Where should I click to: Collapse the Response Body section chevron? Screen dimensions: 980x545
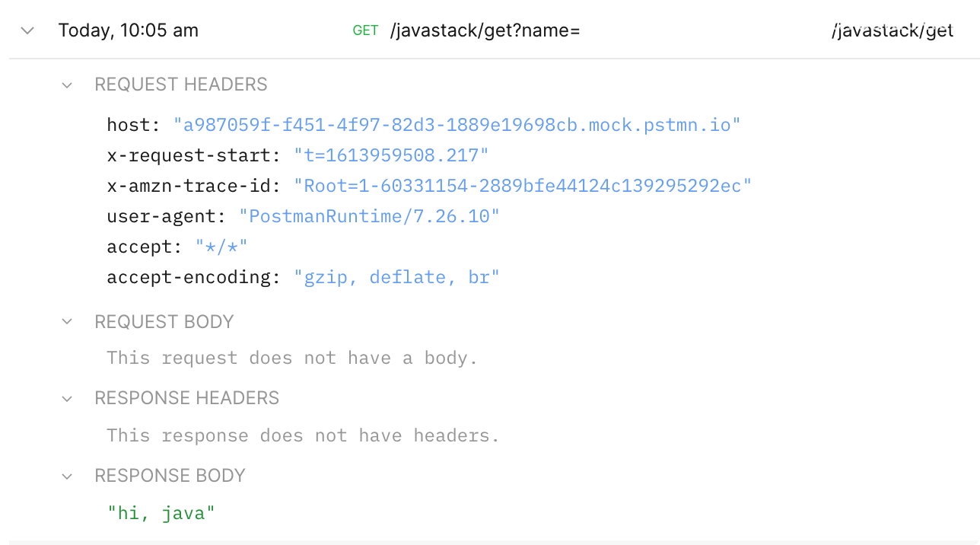pos(67,476)
